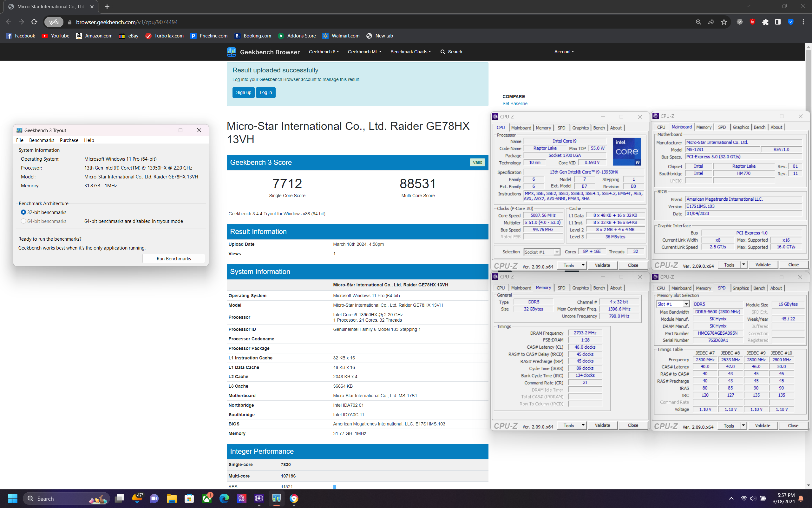Open the Account dropdown menu

click(564, 52)
